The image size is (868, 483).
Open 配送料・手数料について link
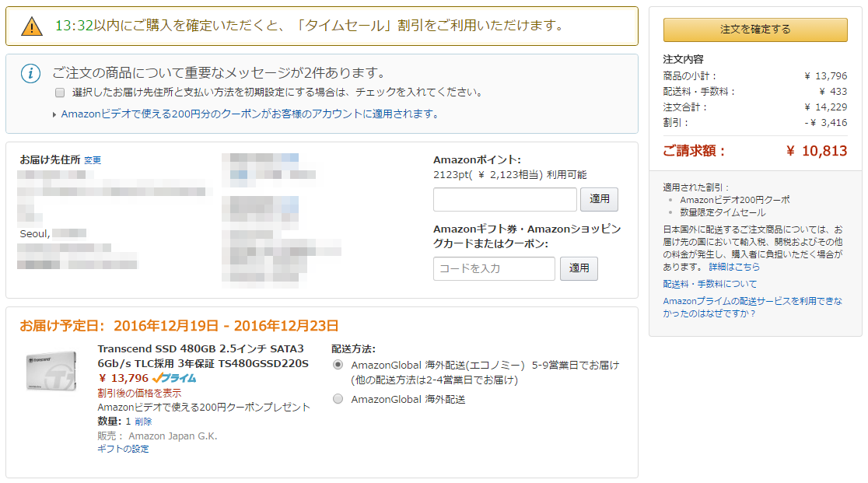point(709,284)
